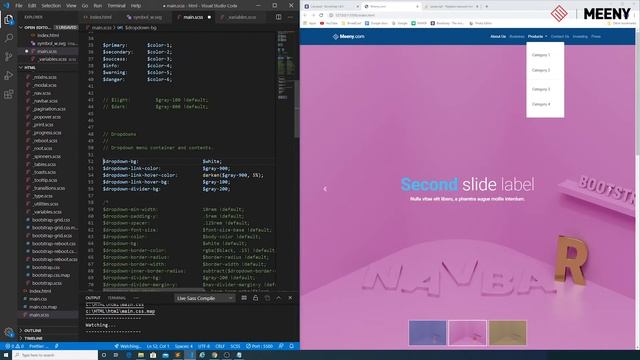Open the notifications bell in VS Code status bar
The image size is (640, 360).
(x=291, y=346)
